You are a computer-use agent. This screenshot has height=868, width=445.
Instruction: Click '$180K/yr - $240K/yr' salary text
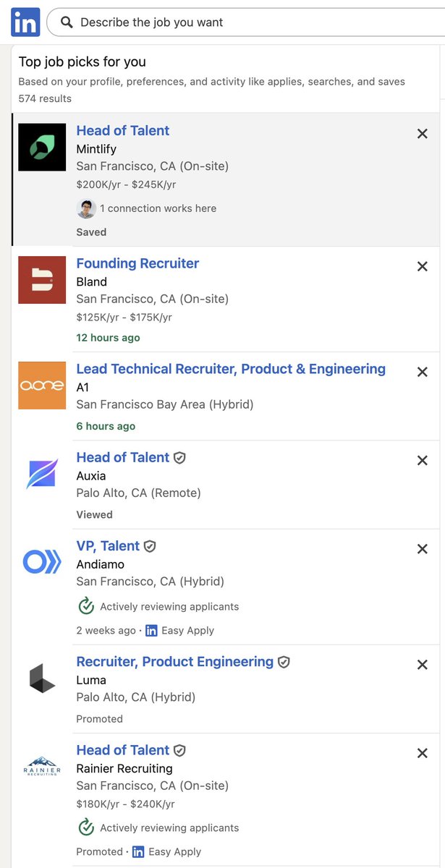(x=125, y=804)
